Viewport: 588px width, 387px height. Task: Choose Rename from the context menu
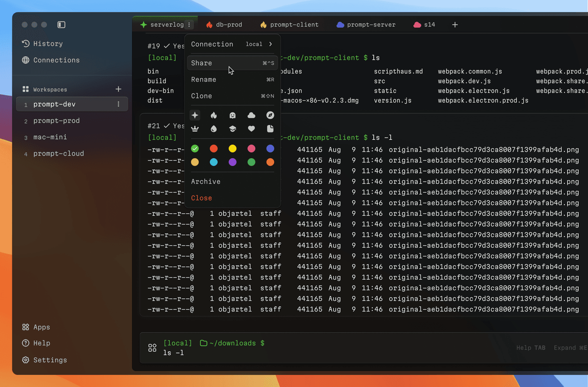204,79
